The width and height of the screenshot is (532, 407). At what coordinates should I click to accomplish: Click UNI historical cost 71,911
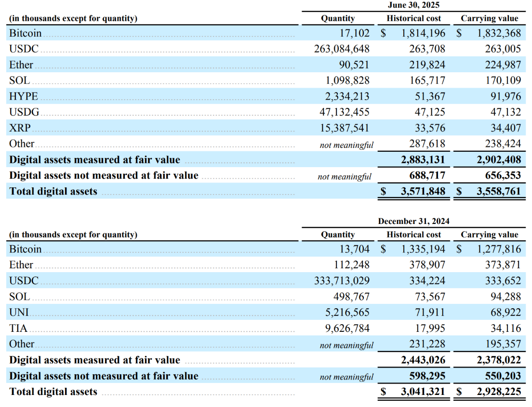pyautogui.click(x=430, y=313)
